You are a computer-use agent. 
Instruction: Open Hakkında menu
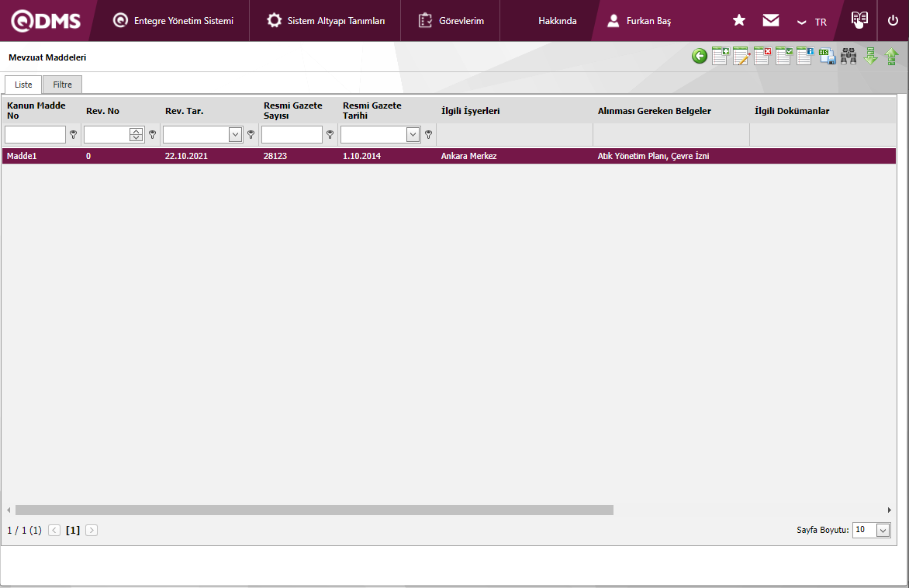coord(557,21)
